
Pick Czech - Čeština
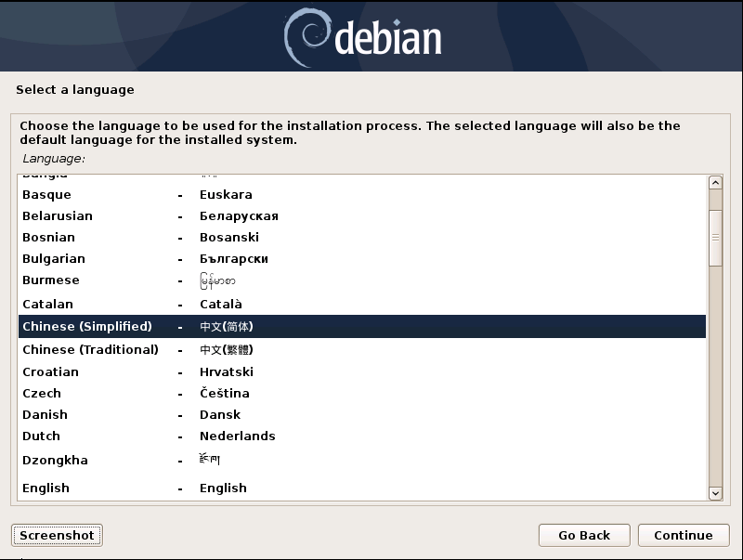point(362,393)
